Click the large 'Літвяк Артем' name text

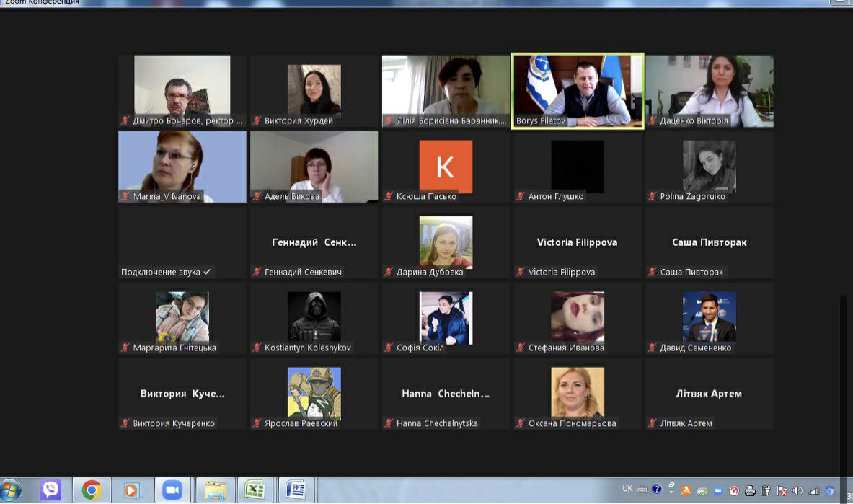709,394
